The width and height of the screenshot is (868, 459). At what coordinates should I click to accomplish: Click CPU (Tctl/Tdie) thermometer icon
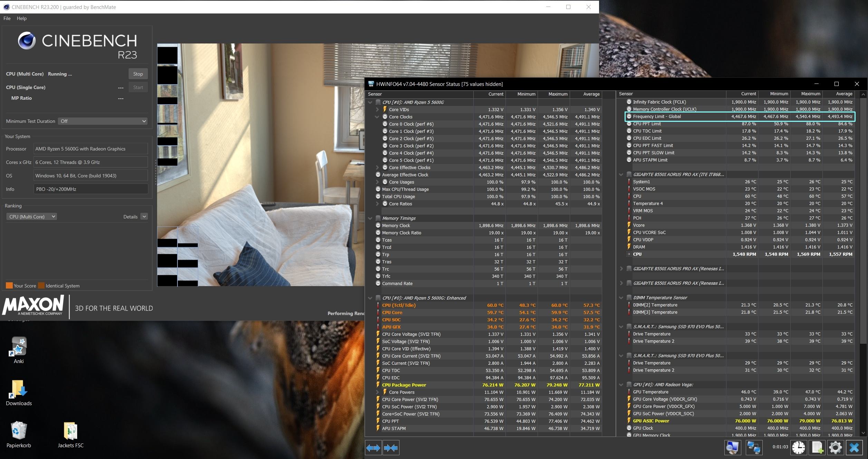pyautogui.click(x=378, y=305)
